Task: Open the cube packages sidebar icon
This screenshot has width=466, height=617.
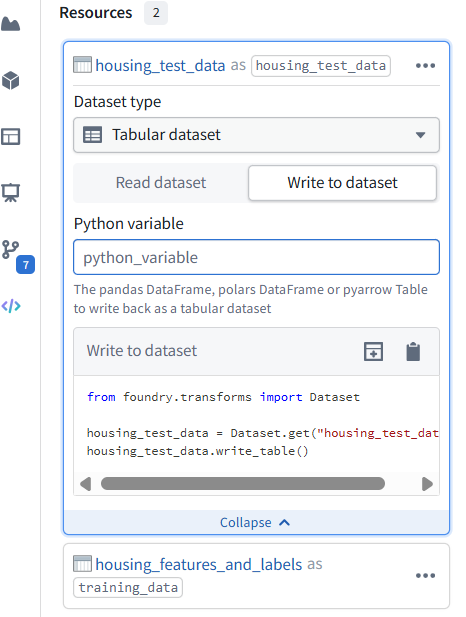Action: [11, 81]
